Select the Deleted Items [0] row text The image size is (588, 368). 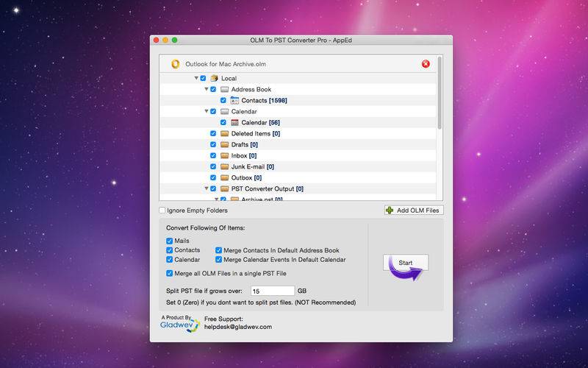pyautogui.click(x=256, y=134)
